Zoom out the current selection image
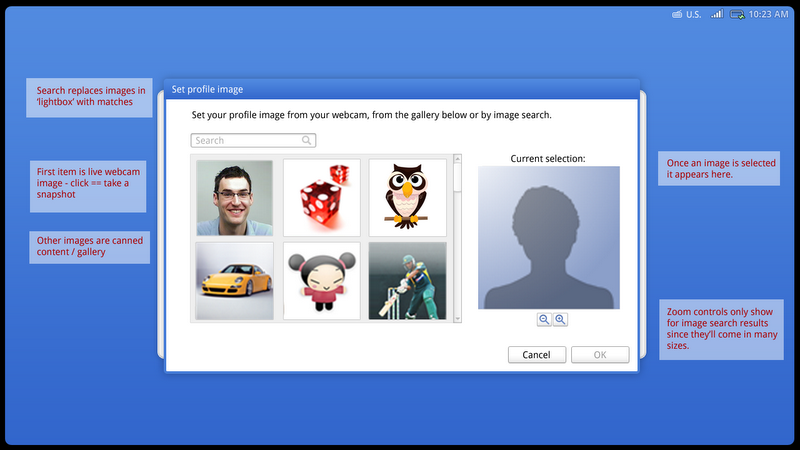 [x=544, y=319]
